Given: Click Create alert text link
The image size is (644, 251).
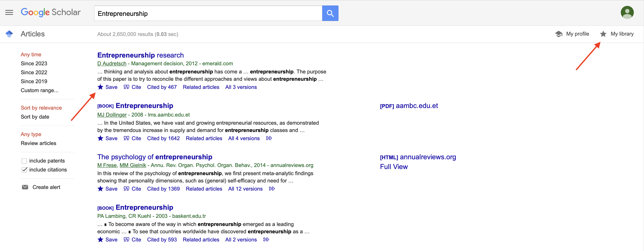Looking at the screenshot, I should (x=46, y=187).
